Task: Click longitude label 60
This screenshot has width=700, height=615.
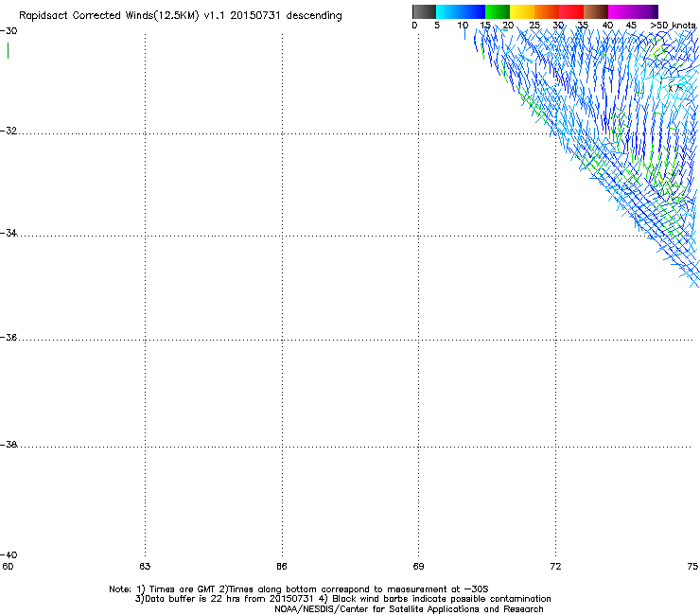Action: coord(8,567)
